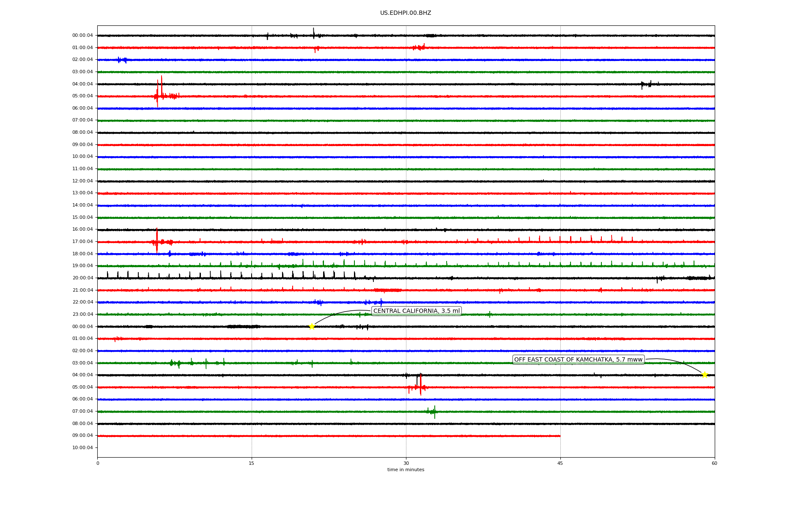The image size is (812, 508).
Task: Click the OFF EAST COAST OF KAMCHATKA label
Action: [x=578, y=360]
